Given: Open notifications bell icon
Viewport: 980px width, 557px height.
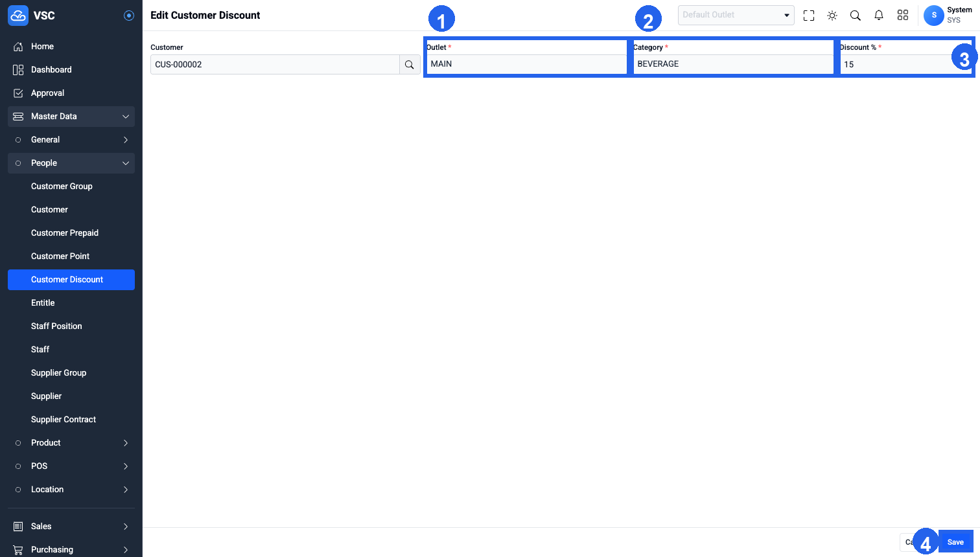Looking at the screenshot, I should pyautogui.click(x=879, y=16).
